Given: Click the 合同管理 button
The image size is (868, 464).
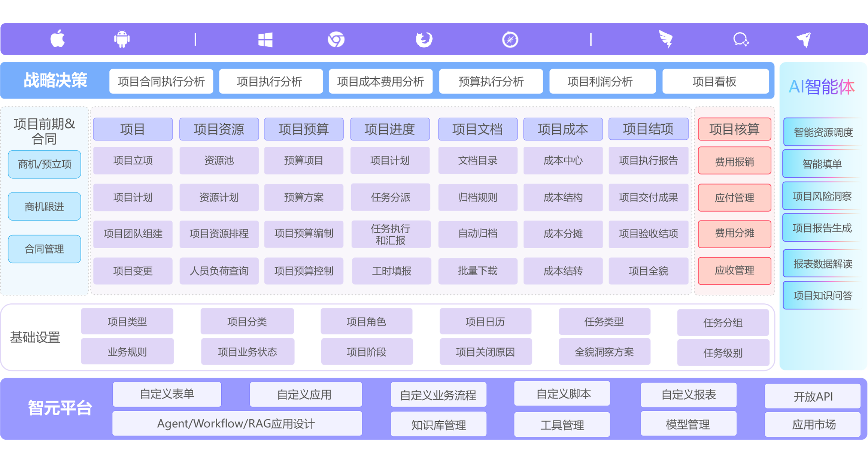Looking at the screenshot, I should point(45,249).
